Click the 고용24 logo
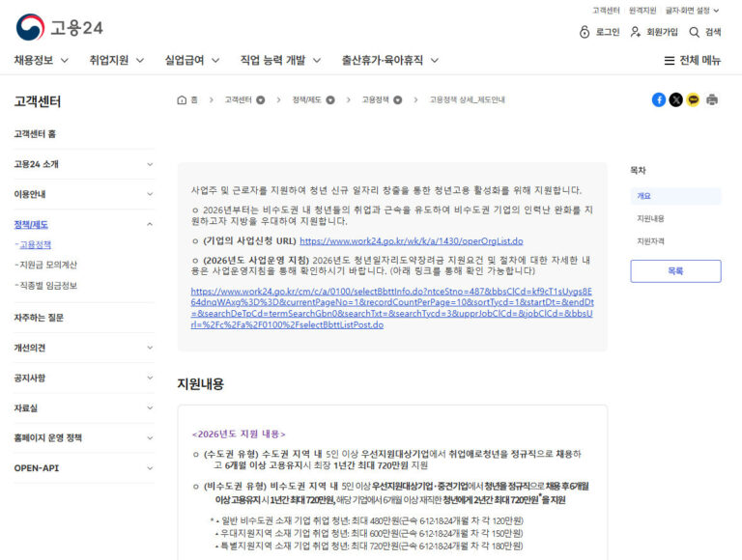 point(59,27)
